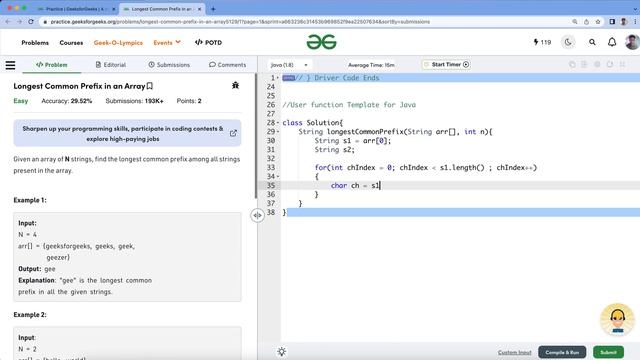Open external link icon in the jobs banner
The height and width of the screenshot is (360, 640).
coord(233,133)
